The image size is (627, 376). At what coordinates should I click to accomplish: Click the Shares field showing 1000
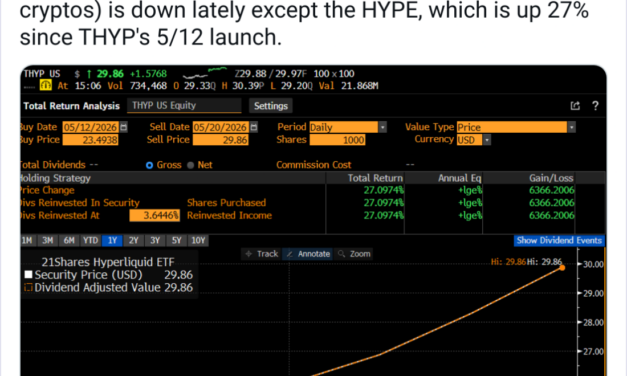click(337, 140)
